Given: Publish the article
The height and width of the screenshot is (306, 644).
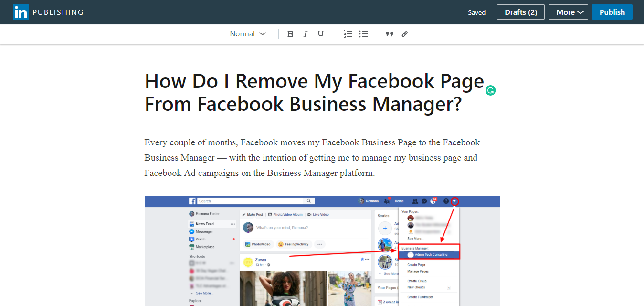Looking at the screenshot, I should click(612, 12).
